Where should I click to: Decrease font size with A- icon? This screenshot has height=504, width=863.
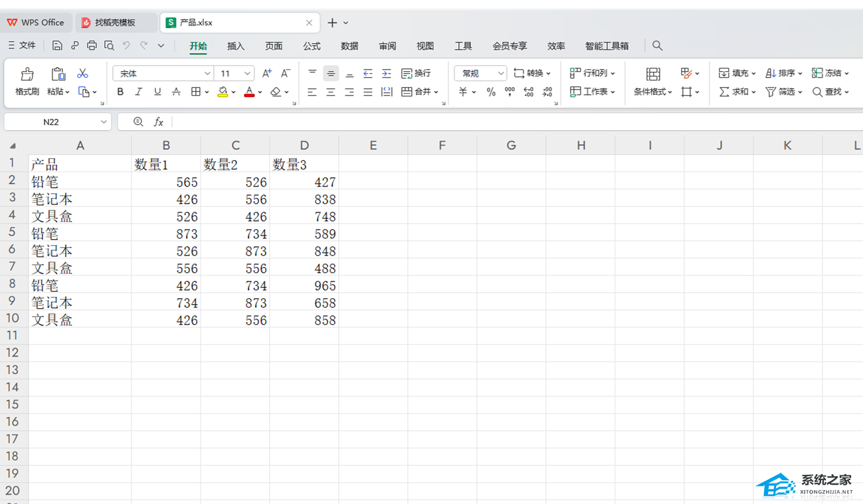(x=285, y=73)
